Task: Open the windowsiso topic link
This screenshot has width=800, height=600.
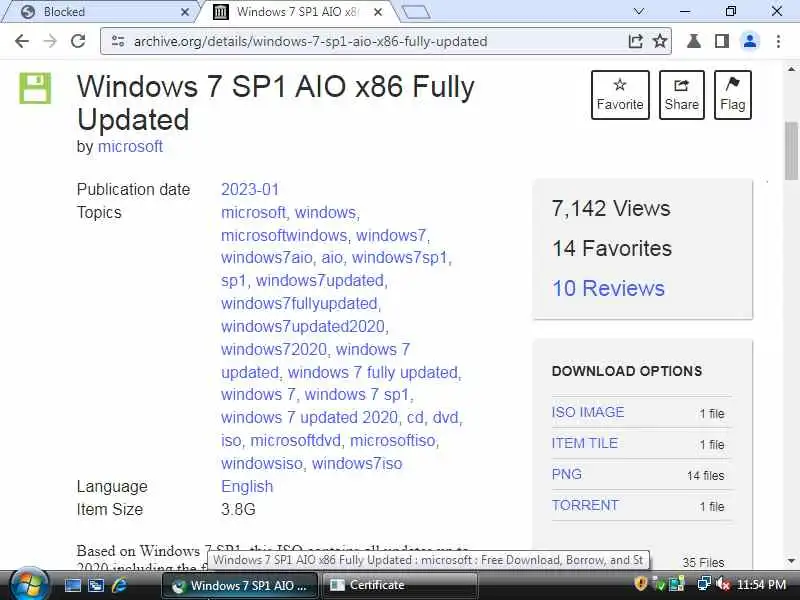Action: click(x=262, y=463)
